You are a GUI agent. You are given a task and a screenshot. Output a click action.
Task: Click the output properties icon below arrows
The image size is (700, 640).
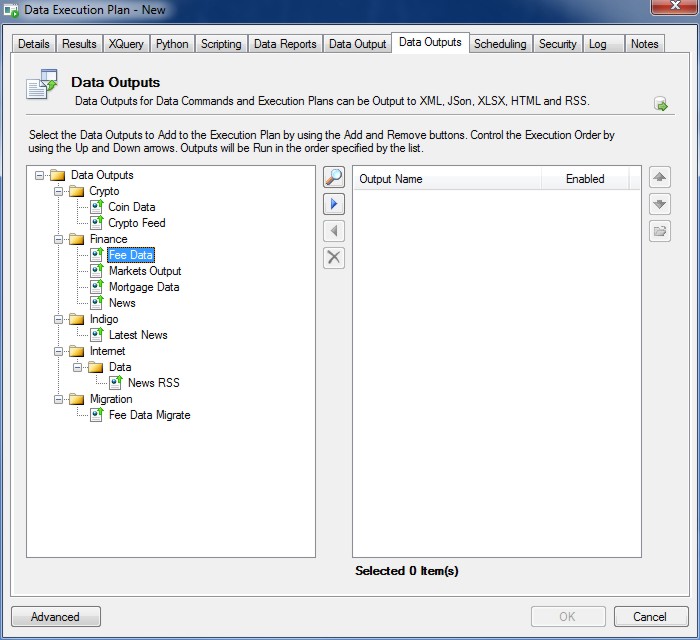click(659, 231)
